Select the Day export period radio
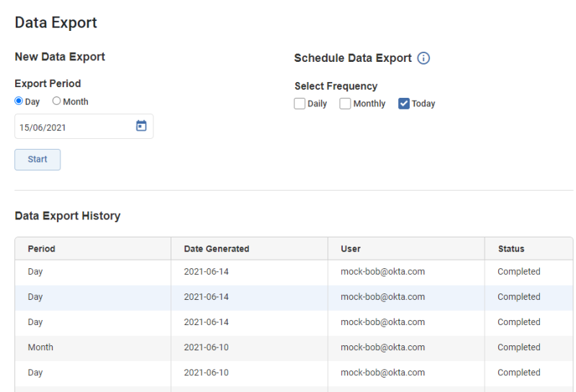 click(x=19, y=101)
